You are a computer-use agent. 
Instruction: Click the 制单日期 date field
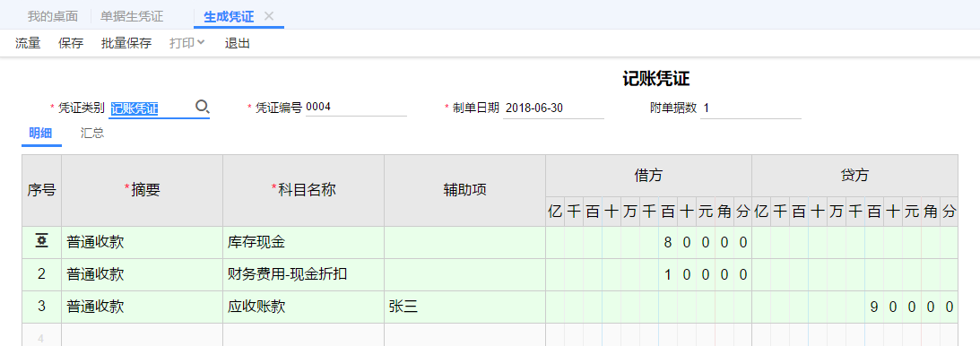point(553,108)
